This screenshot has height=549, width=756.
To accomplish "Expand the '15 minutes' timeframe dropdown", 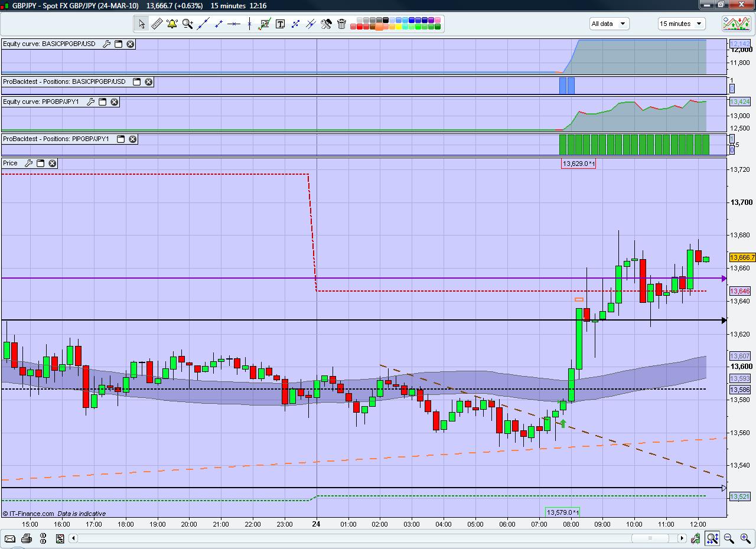I will coord(681,24).
